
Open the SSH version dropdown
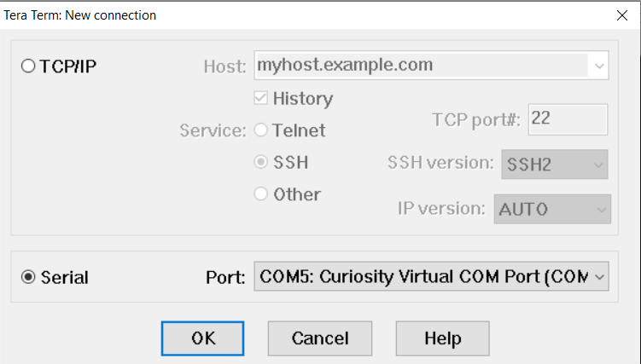click(x=554, y=164)
